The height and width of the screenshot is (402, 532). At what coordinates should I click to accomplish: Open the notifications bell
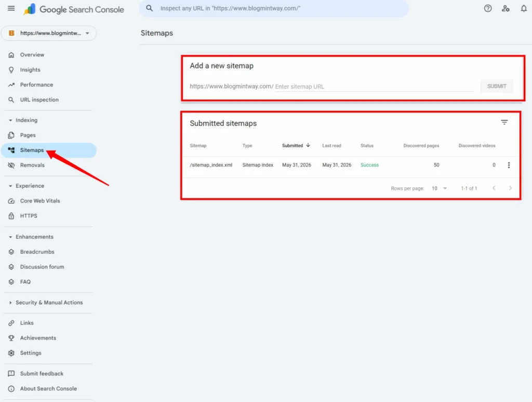coord(524,8)
